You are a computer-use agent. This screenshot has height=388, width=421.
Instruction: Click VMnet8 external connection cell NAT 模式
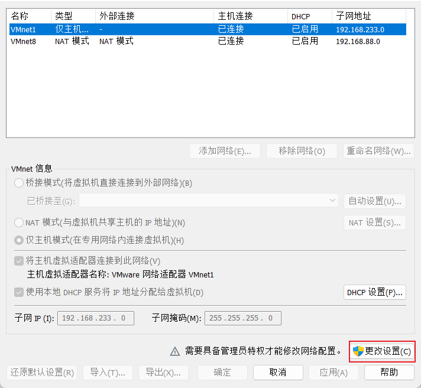[116, 41]
